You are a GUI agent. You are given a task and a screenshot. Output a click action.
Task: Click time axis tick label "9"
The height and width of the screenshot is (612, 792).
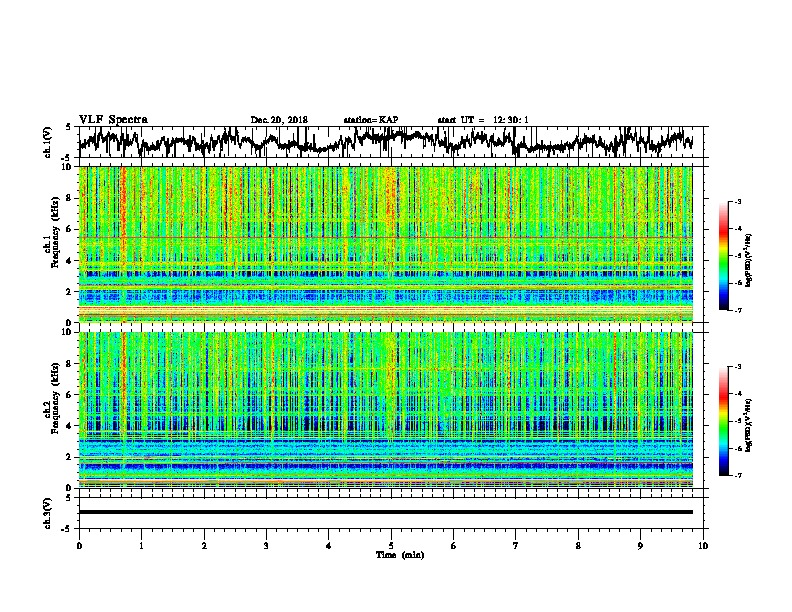(x=640, y=545)
